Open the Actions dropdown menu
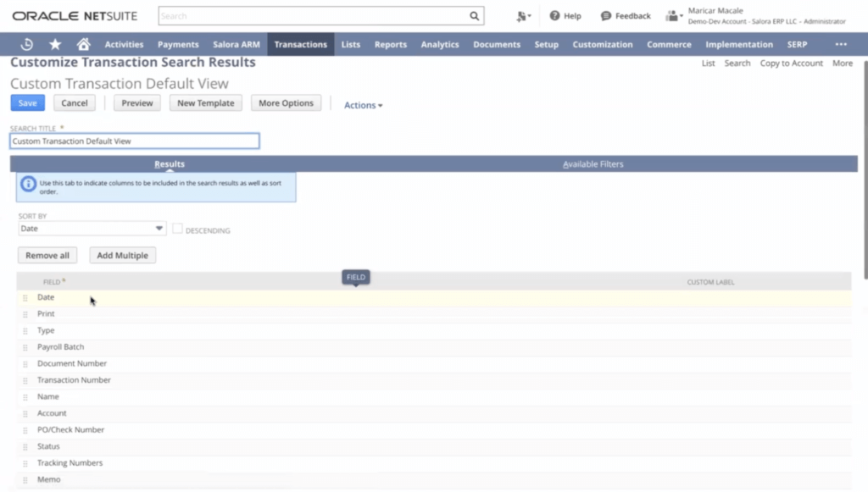868x492 pixels. (363, 105)
